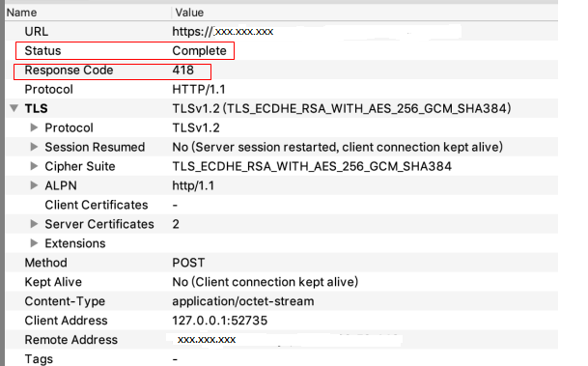The width and height of the screenshot is (588, 366).
Task: Select the Remote Address xxx.xxx.xxx value
Action: click(x=207, y=340)
